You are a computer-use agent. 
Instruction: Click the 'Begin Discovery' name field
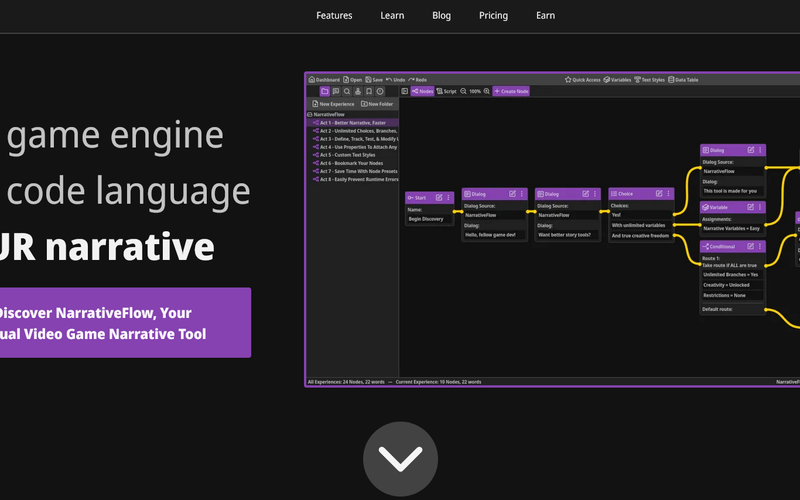pyautogui.click(x=430, y=219)
